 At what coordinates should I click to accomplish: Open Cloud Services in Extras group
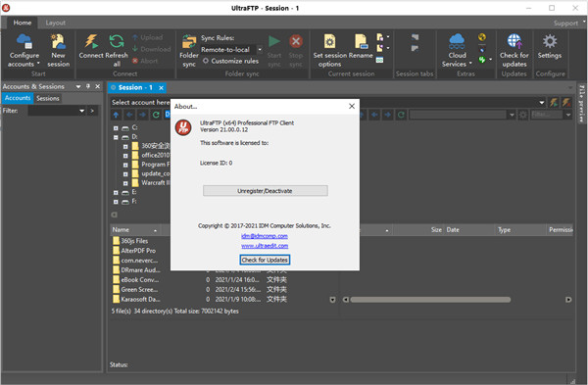(457, 51)
